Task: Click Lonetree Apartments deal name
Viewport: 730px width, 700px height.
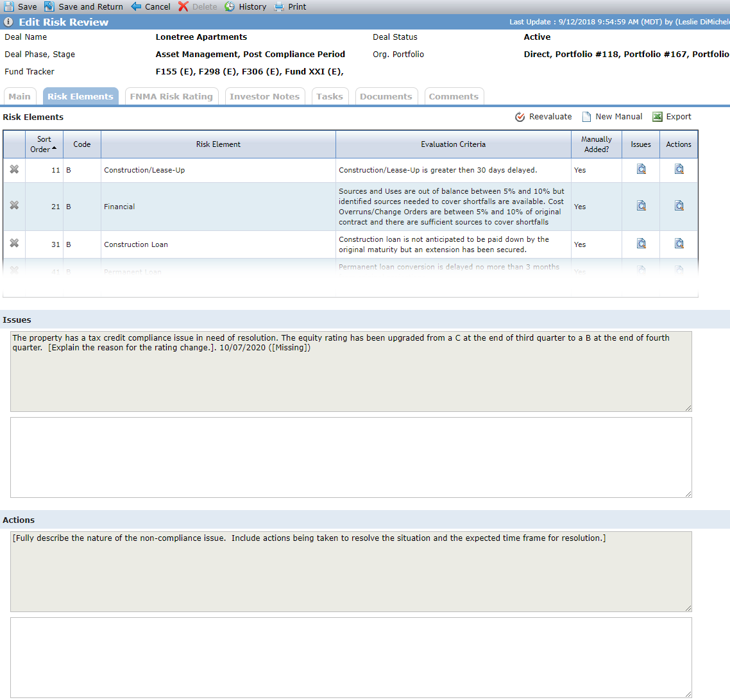Action: pos(201,37)
